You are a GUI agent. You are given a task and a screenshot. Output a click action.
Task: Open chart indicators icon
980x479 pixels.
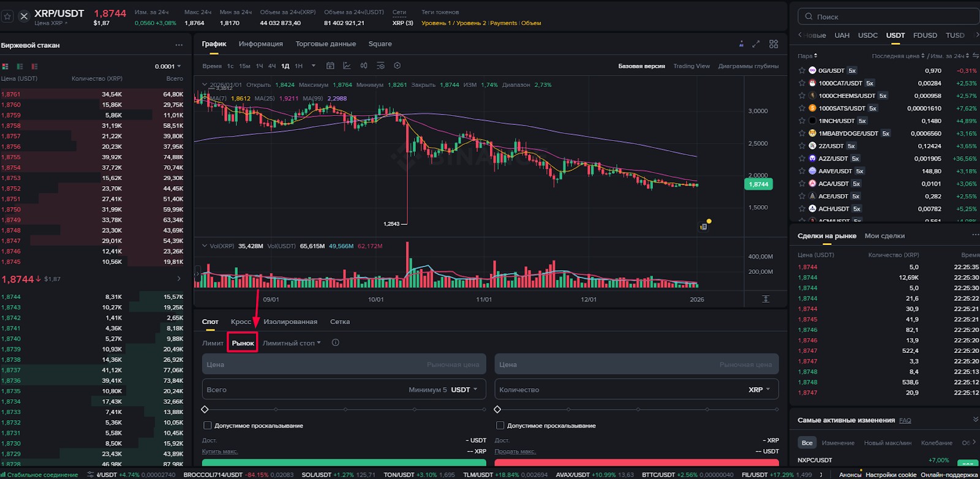tap(347, 66)
